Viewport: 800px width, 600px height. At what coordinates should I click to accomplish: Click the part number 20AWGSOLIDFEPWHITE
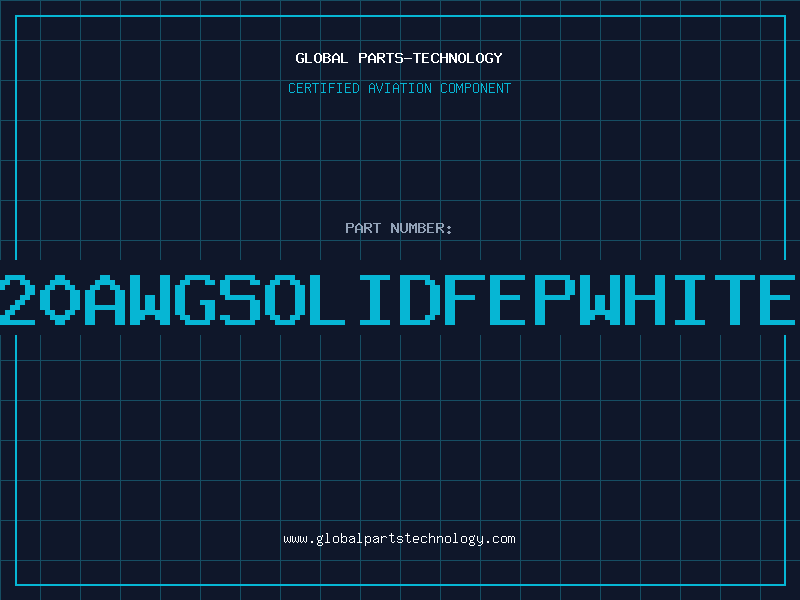coord(398,299)
